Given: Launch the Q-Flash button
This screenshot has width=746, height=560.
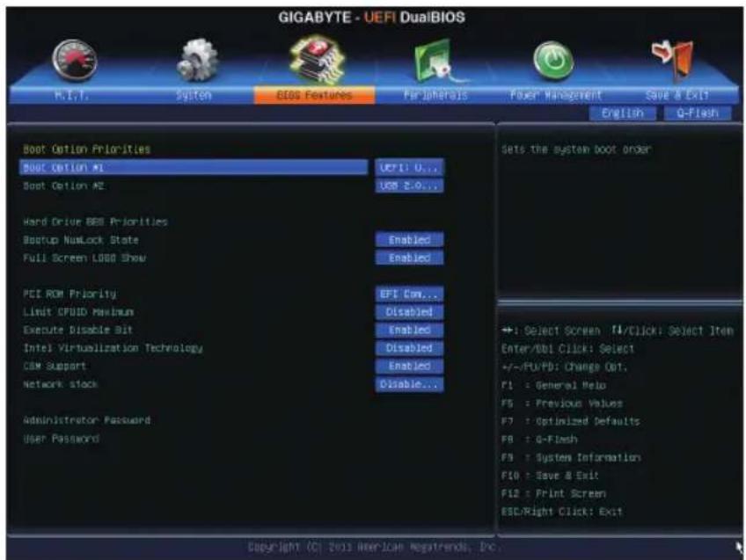Looking at the screenshot, I should pyautogui.click(x=698, y=113).
